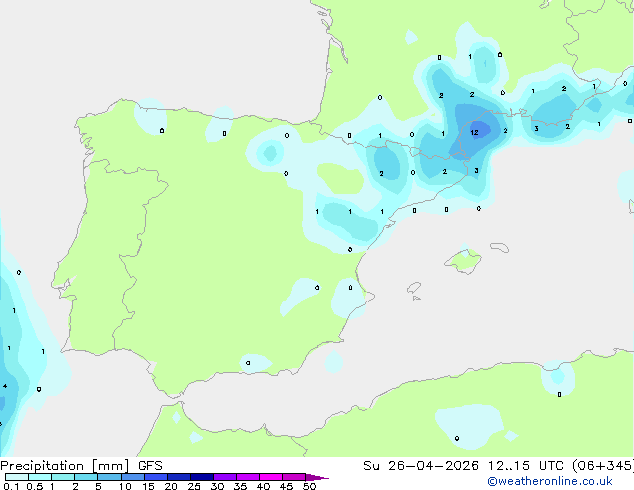Image resolution: width=634 pixels, height=490 pixels.
Task: Click the '25' legend scale label
Action: (x=194, y=486)
